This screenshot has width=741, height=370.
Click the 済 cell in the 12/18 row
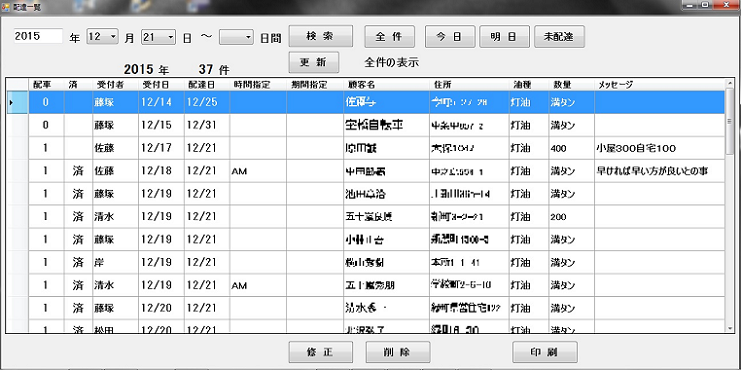(78, 171)
